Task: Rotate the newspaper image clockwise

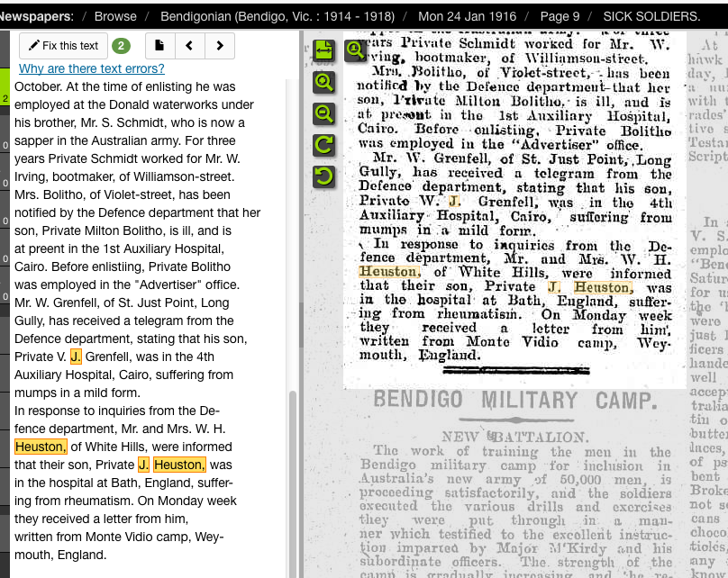Action: click(x=323, y=145)
